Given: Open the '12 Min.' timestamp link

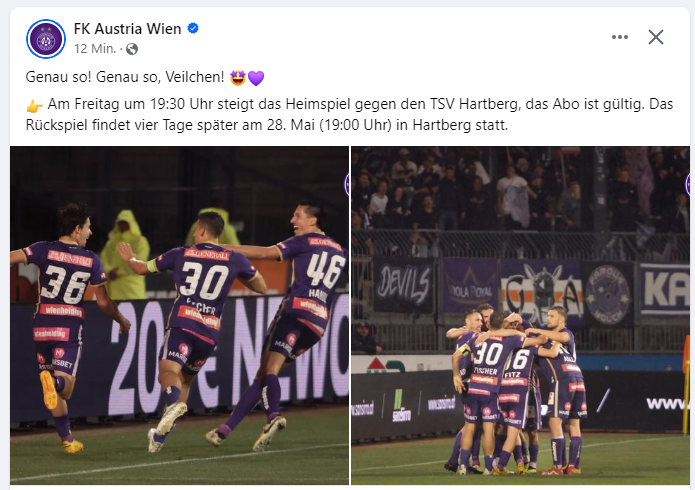Looking at the screenshot, I should (x=95, y=48).
